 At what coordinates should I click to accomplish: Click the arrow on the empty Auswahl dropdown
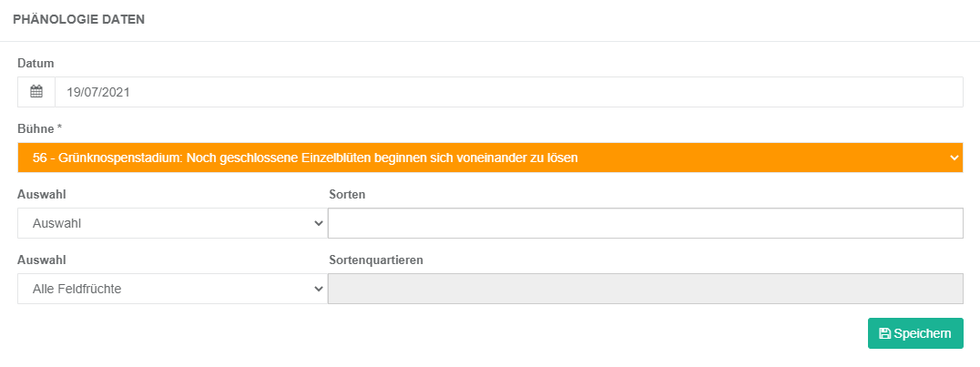click(x=318, y=223)
